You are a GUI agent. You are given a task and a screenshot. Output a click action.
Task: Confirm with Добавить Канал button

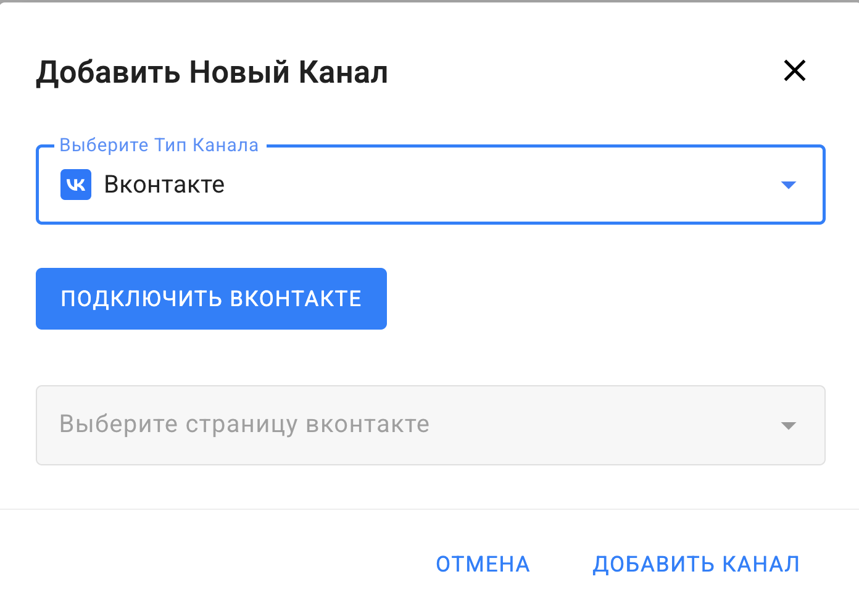pyautogui.click(x=696, y=564)
